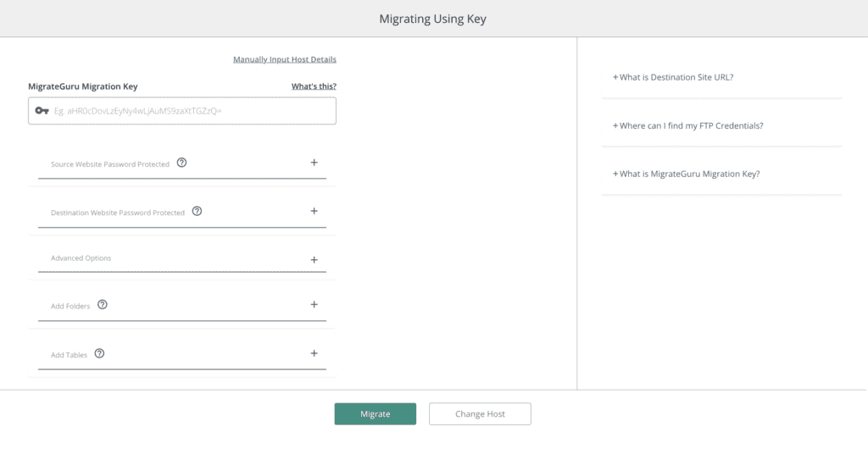This screenshot has height=449, width=868.
Task: Open help icon for Destination Website Password Protected
Action: pos(197,211)
